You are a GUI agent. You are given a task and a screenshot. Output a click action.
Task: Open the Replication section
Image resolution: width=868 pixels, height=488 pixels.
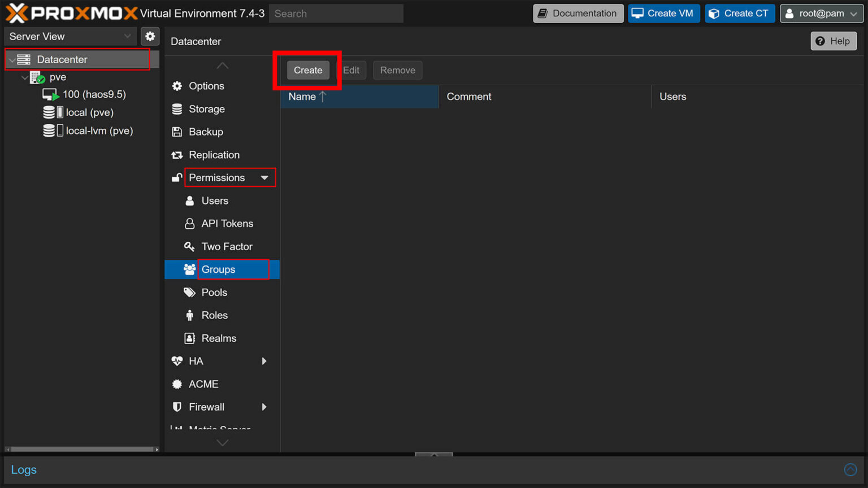point(214,155)
